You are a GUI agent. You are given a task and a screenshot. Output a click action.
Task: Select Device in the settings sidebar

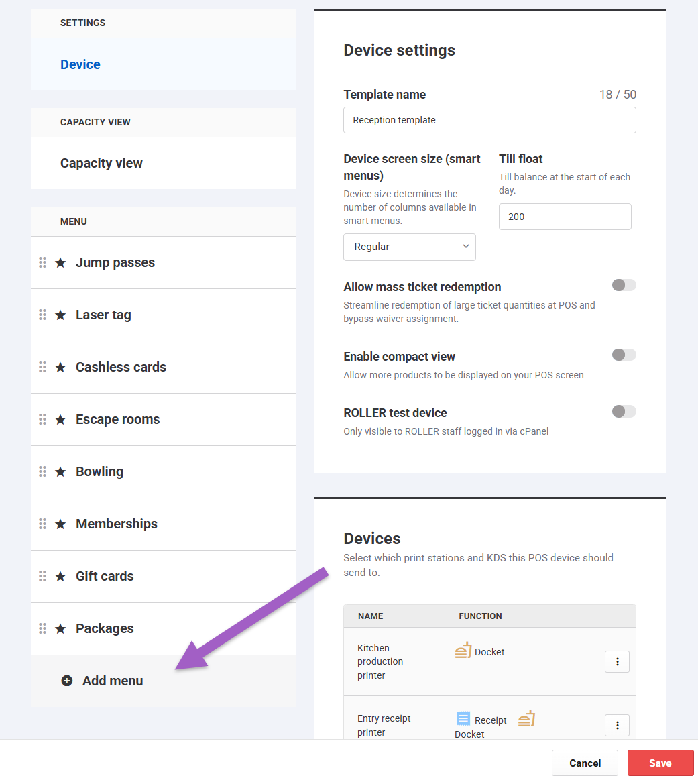point(80,64)
